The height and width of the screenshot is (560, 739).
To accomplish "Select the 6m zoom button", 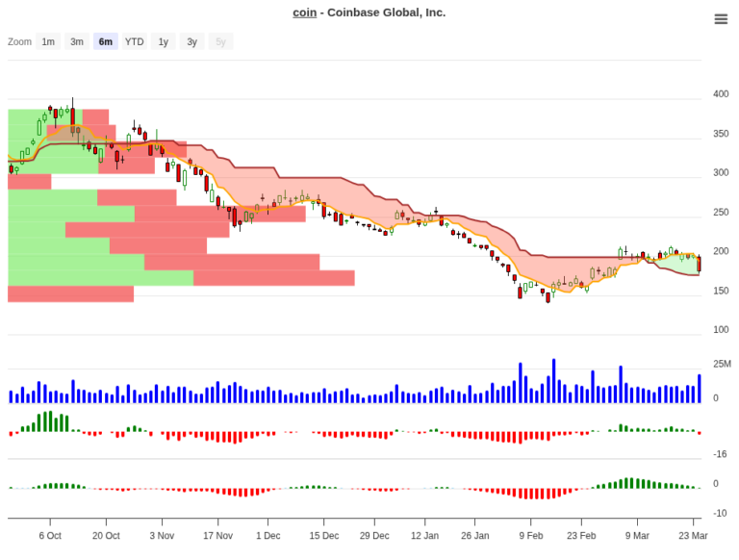I will coord(106,41).
